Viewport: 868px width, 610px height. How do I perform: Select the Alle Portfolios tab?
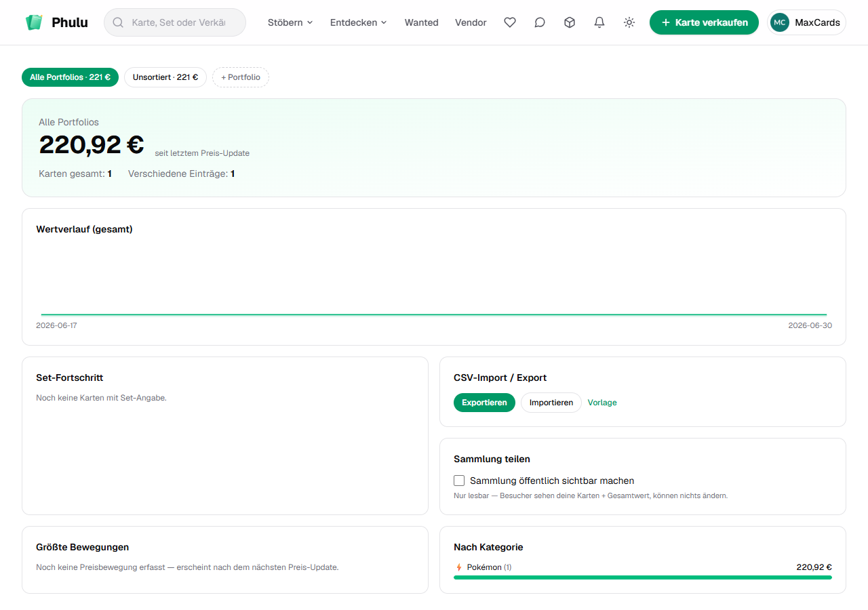70,77
